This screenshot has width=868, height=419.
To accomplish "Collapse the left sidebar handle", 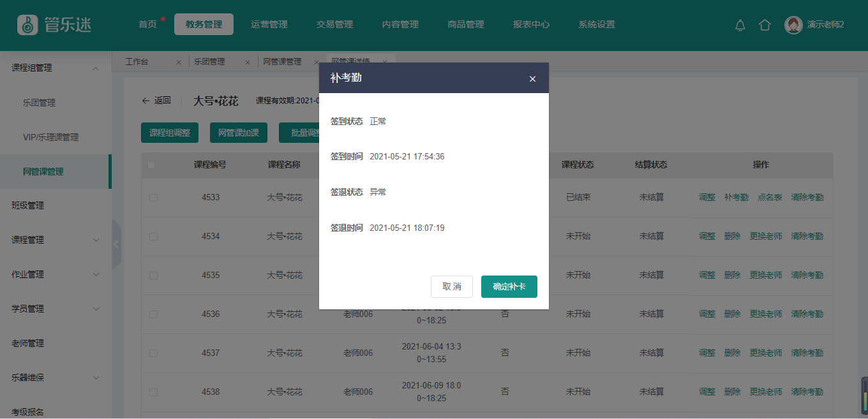I will [x=116, y=244].
